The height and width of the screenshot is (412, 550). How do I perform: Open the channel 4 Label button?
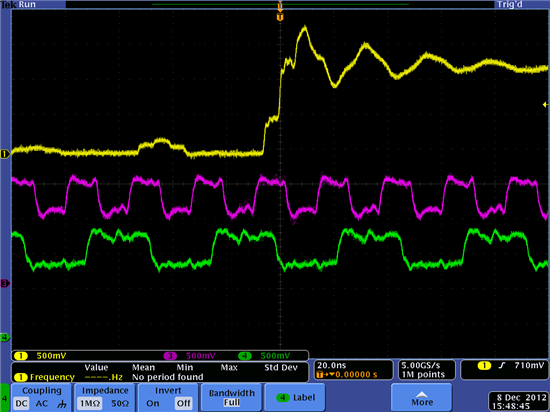click(x=295, y=397)
